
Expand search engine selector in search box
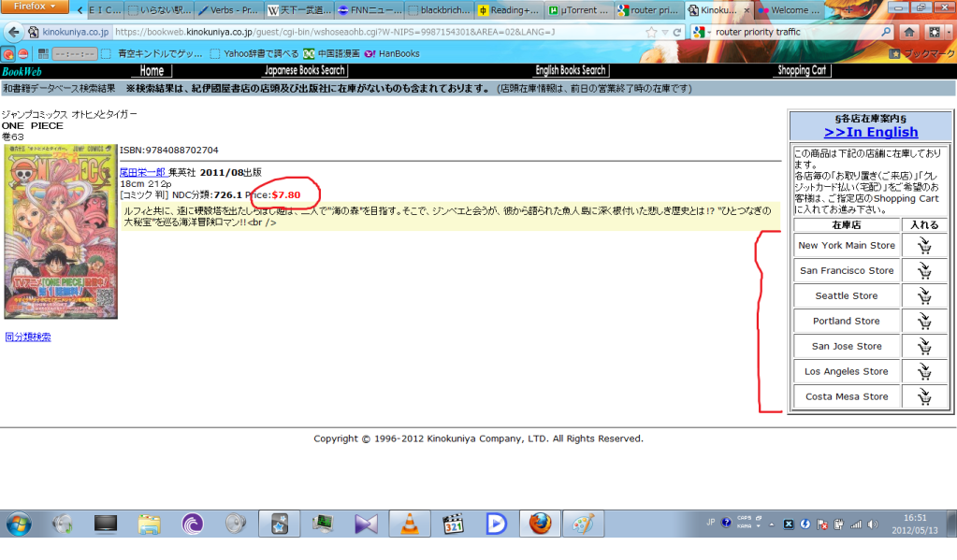[x=703, y=32]
